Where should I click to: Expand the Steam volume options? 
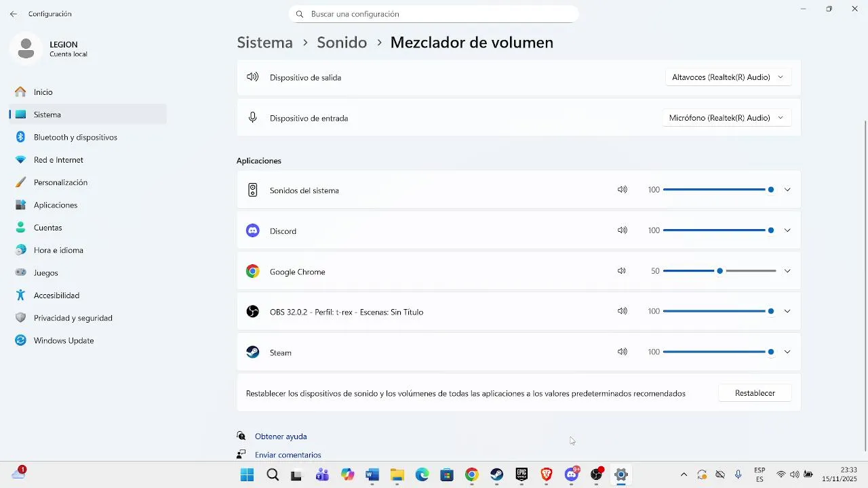point(787,352)
